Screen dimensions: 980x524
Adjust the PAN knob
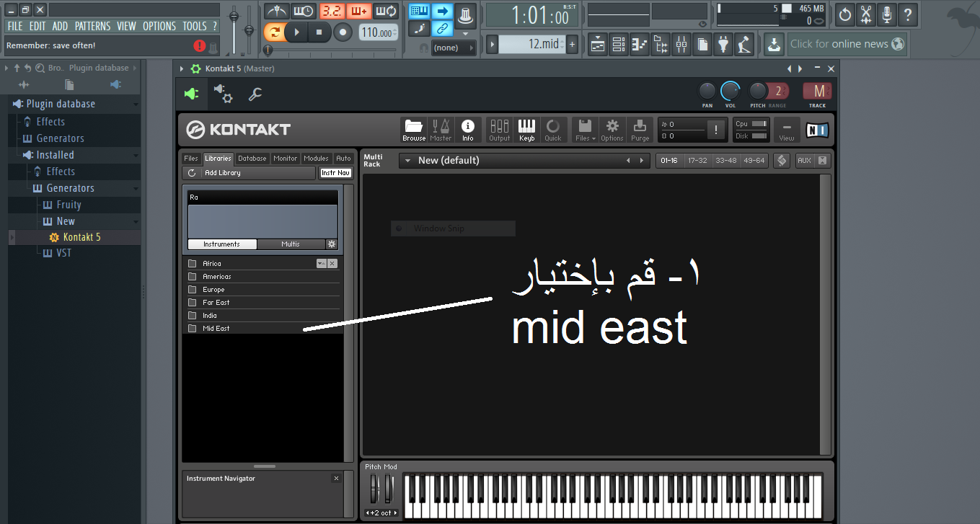click(x=707, y=90)
